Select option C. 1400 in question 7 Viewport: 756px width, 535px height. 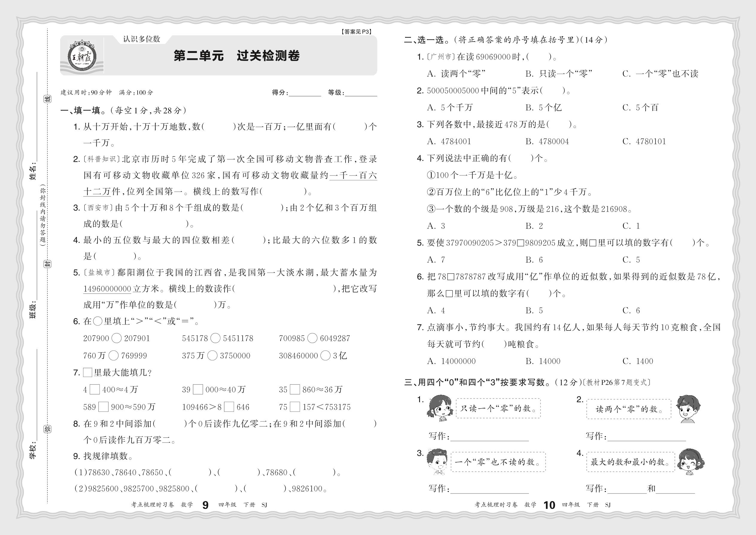[638, 361]
